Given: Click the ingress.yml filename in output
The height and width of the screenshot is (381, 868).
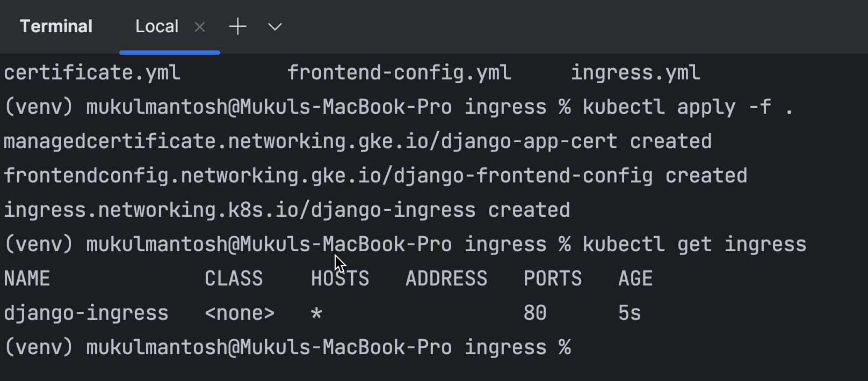Looking at the screenshot, I should [635, 72].
